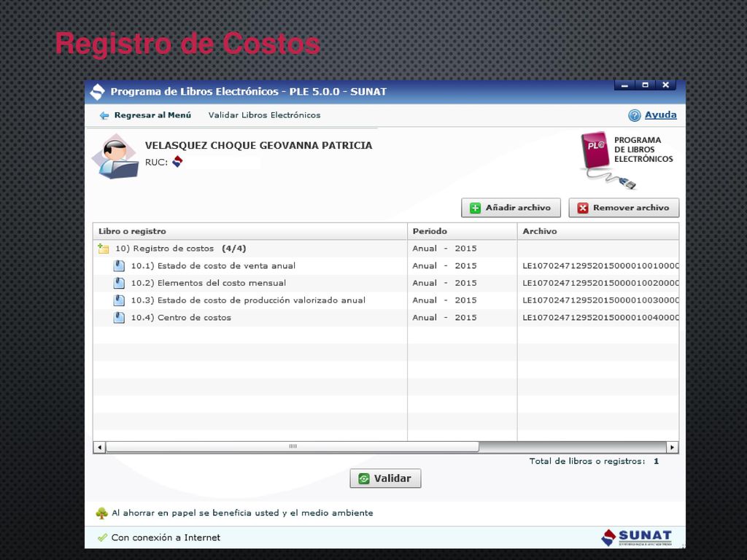Click the horizontal scrollbar thumb

pyautogui.click(x=292, y=447)
